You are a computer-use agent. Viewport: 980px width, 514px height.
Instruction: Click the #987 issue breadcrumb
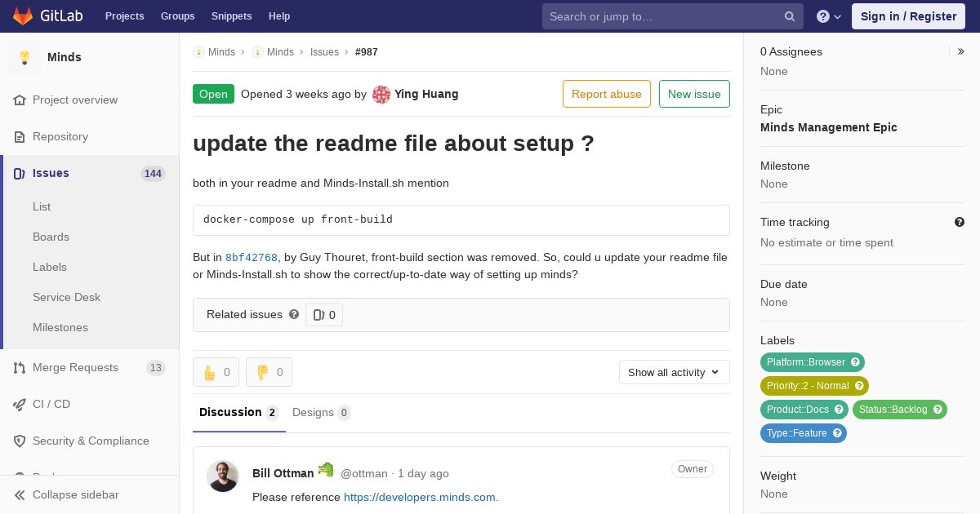pyautogui.click(x=367, y=52)
